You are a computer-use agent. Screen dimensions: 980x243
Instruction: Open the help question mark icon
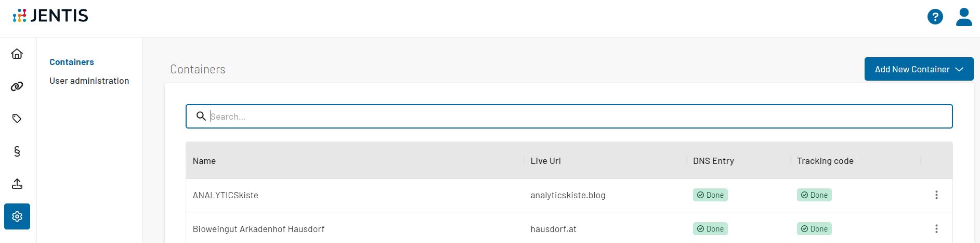pyautogui.click(x=935, y=17)
